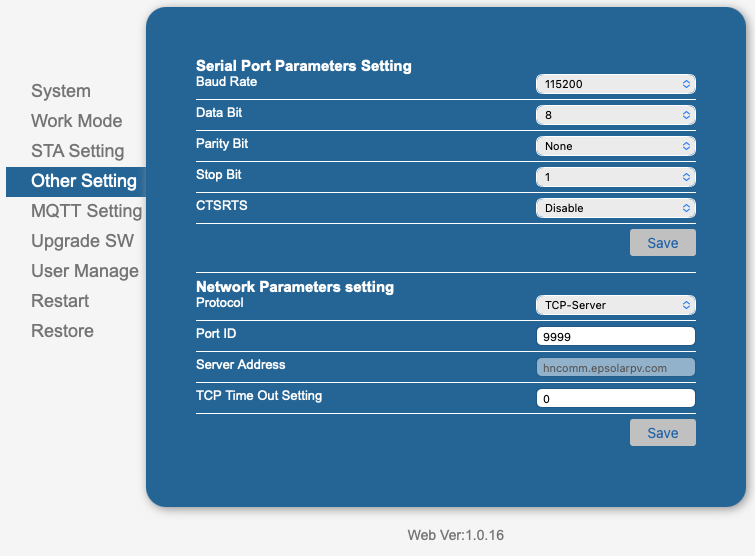
Task: Change the CTSRTS dropdown value
Action: (615, 208)
